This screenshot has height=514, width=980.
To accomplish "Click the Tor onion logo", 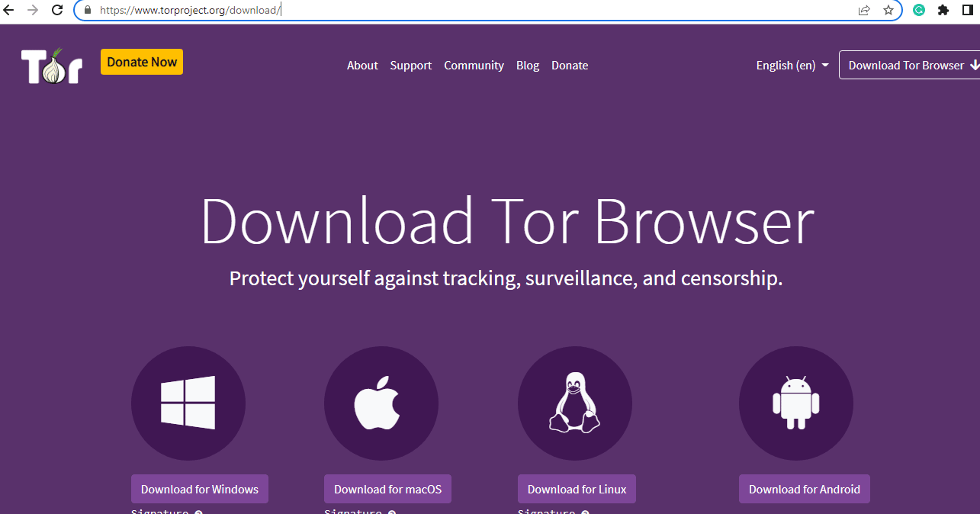I will tap(52, 66).
